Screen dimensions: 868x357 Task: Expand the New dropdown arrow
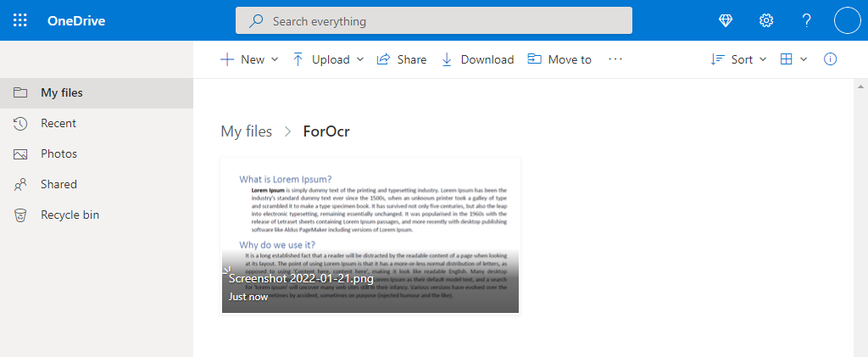tap(275, 59)
